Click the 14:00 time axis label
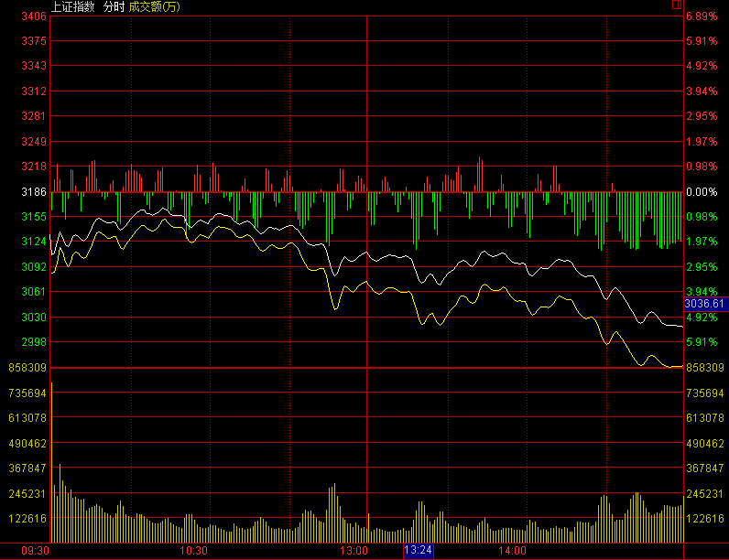The image size is (729, 560). click(x=513, y=552)
